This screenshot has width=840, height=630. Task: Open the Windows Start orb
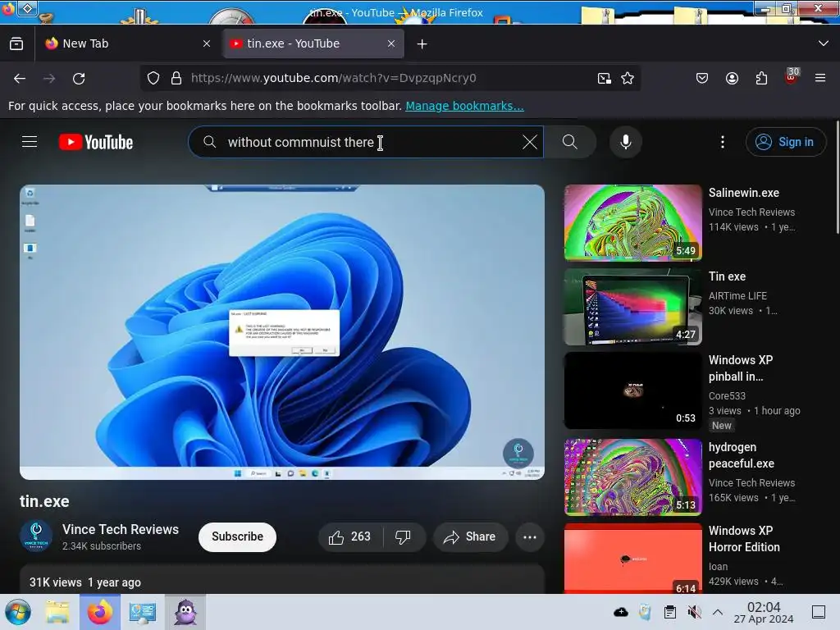click(18, 612)
